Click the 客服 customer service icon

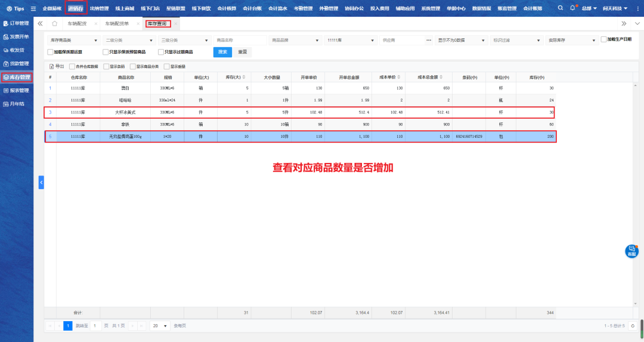point(631,251)
